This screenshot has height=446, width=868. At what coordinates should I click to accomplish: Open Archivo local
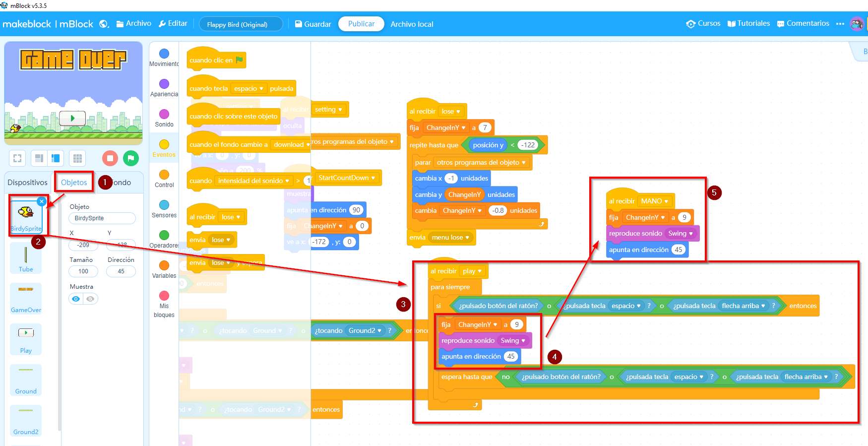(x=412, y=24)
